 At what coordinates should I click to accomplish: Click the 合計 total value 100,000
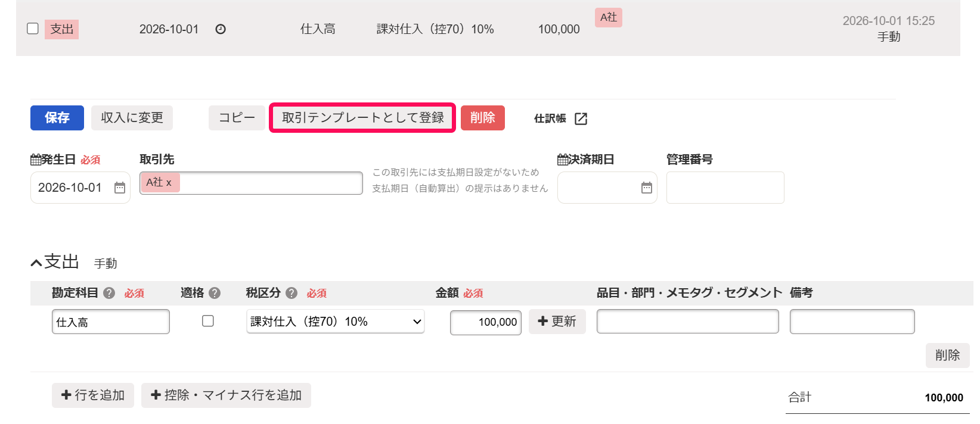coord(944,398)
